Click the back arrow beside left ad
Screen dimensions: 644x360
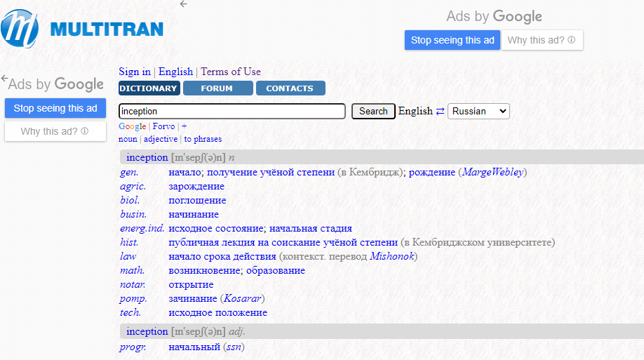pos(4,79)
